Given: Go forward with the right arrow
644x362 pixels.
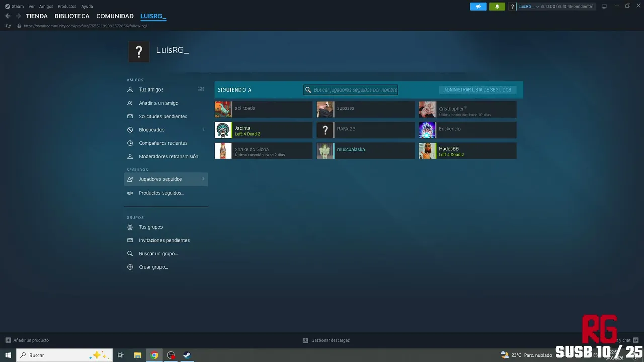Looking at the screenshot, I should (18, 16).
